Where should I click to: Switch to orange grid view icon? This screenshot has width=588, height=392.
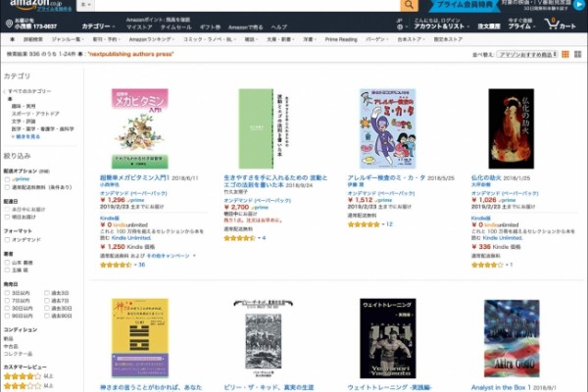[565, 55]
